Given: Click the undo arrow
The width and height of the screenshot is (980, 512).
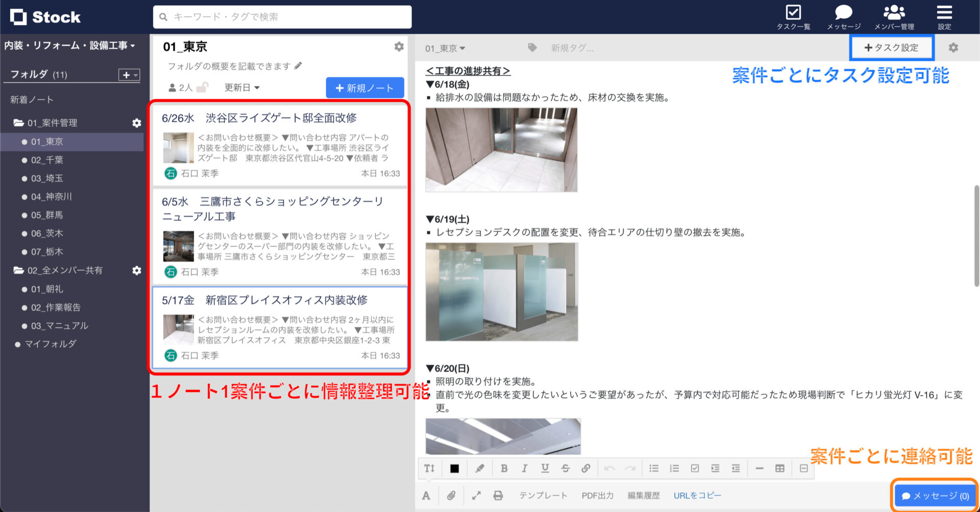Looking at the screenshot, I should pos(609,468).
